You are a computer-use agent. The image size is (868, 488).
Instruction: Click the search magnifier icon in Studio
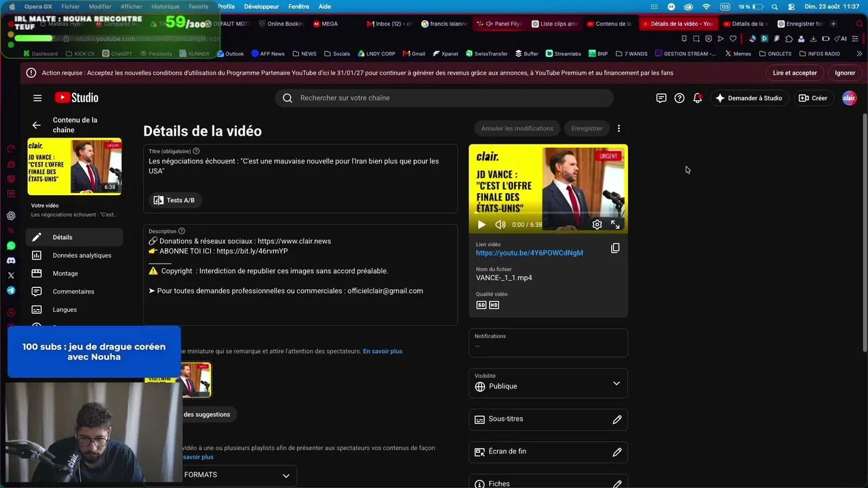288,98
